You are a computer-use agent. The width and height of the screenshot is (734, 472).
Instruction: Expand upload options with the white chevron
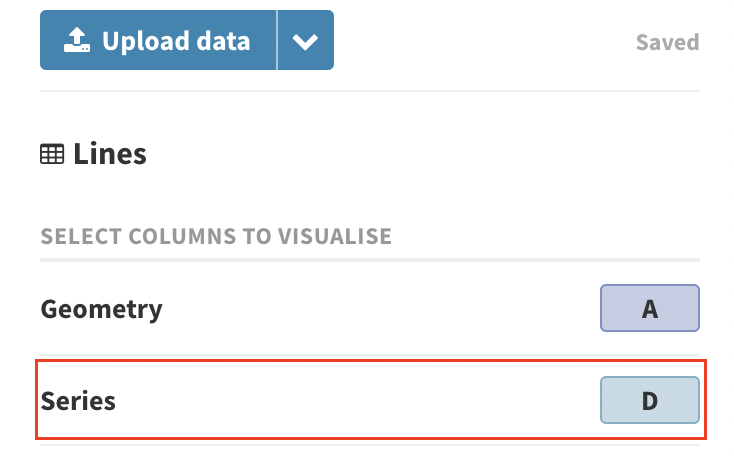(305, 42)
